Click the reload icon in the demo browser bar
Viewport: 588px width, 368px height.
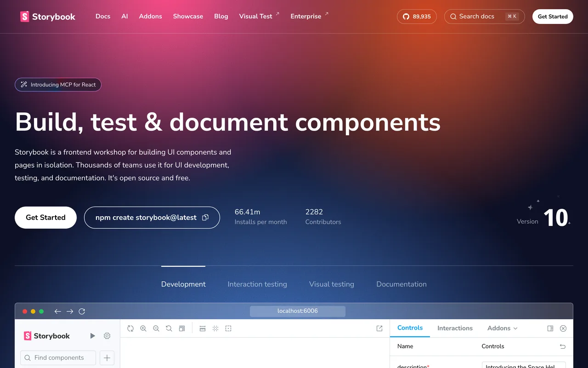click(x=82, y=311)
